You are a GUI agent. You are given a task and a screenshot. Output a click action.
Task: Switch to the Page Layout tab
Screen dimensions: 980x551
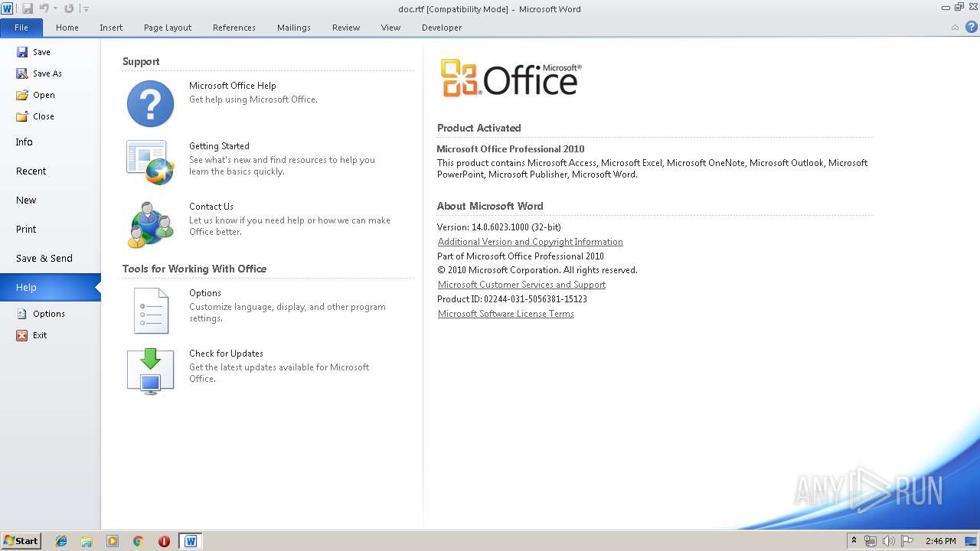(168, 28)
